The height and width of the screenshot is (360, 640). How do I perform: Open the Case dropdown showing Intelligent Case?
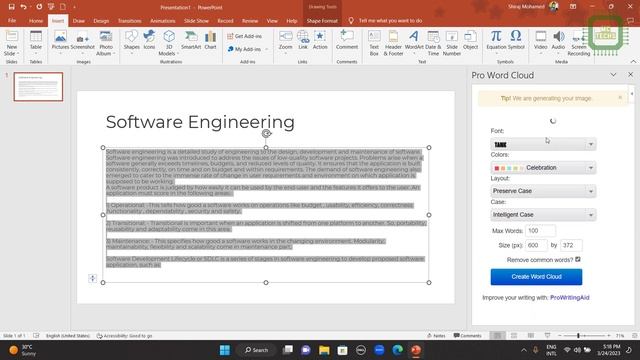(x=543, y=215)
